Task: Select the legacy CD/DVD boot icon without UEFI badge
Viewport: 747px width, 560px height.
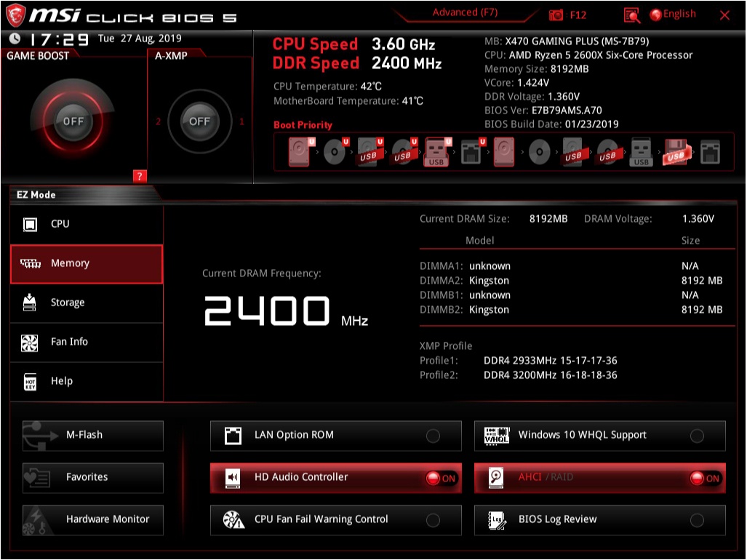Action: tap(539, 153)
